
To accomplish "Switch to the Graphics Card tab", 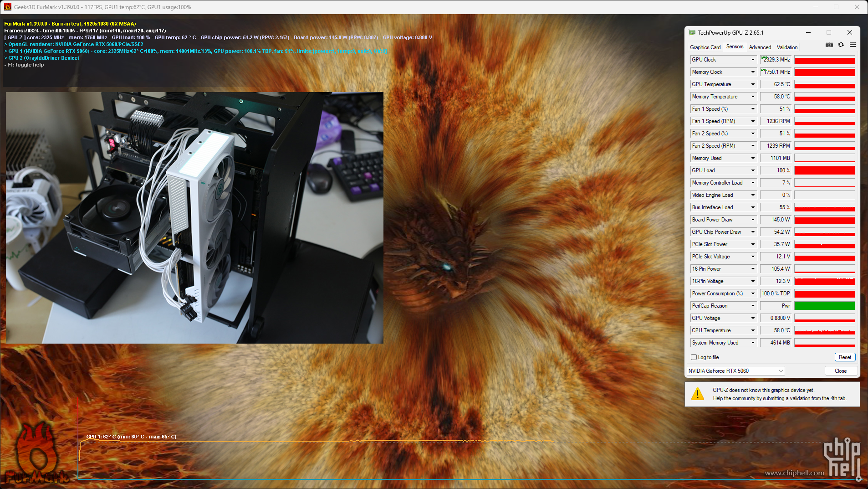I will pos(705,47).
